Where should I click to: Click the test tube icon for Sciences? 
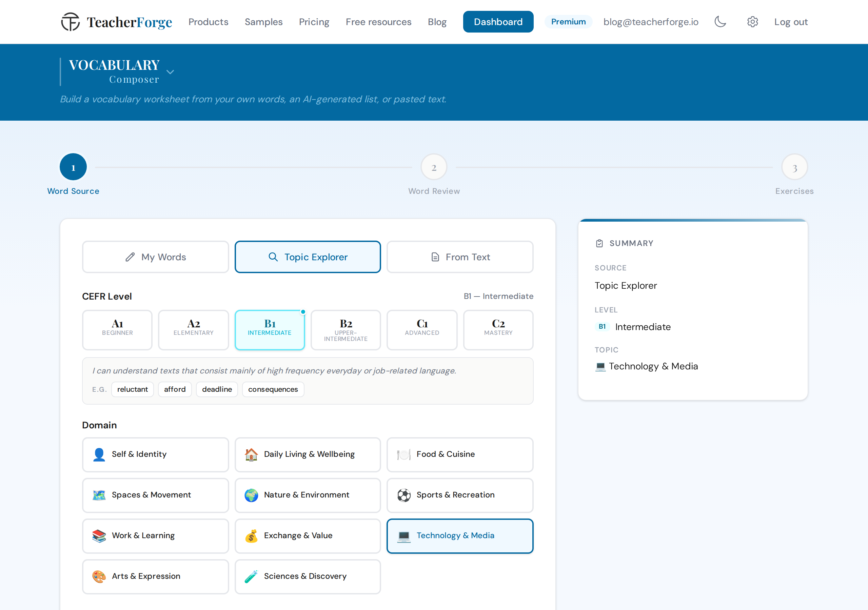tap(251, 576)
